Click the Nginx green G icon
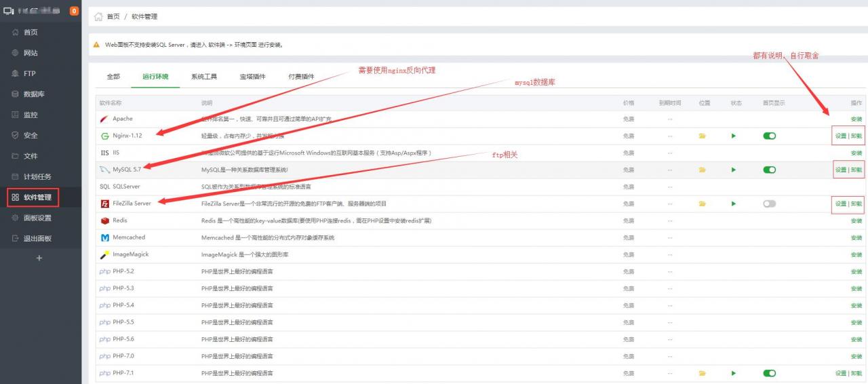Screen dimensions: 868x384 click(x=104, y=136)
